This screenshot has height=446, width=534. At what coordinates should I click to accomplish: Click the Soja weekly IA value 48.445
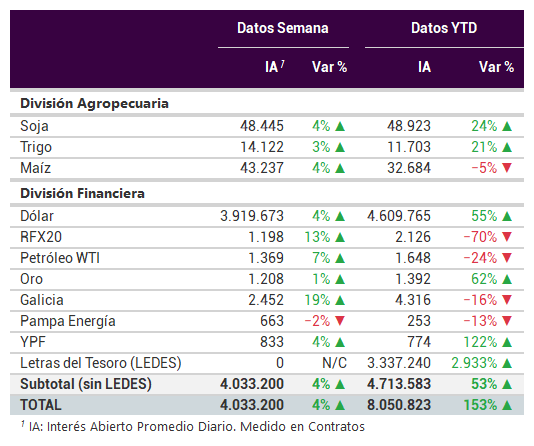262,126
